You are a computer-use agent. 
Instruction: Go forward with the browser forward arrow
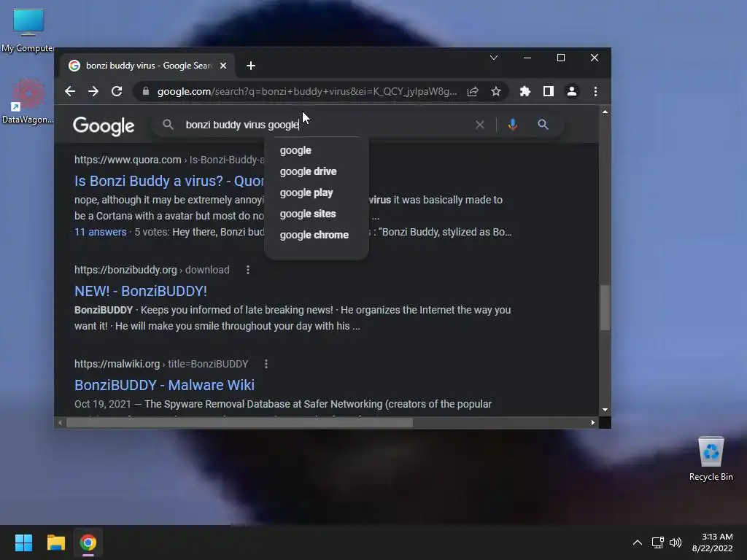(x=93, y=91)
